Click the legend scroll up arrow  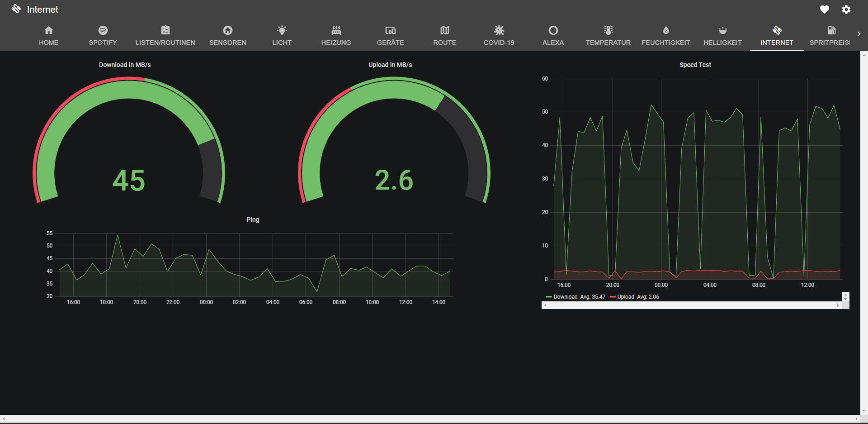[x=845, y=295]
